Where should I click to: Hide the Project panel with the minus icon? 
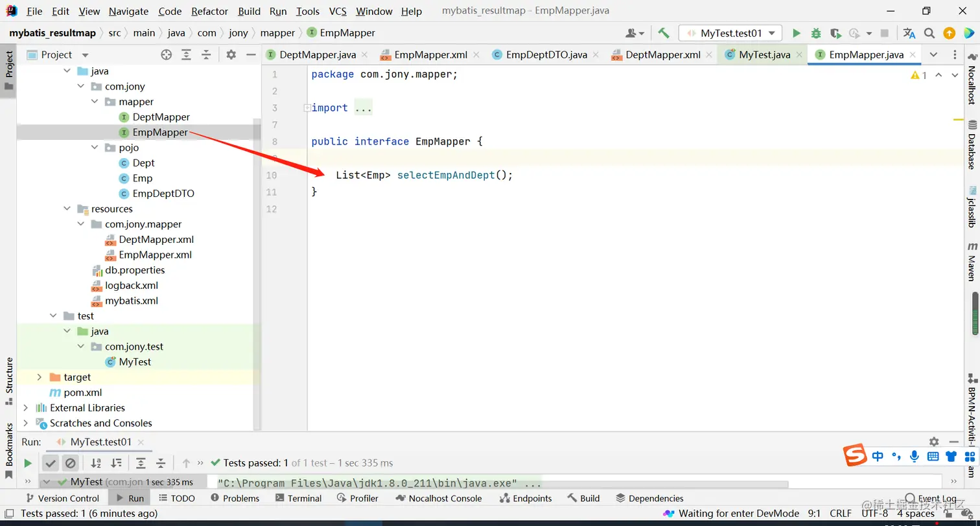click(251, 55)
